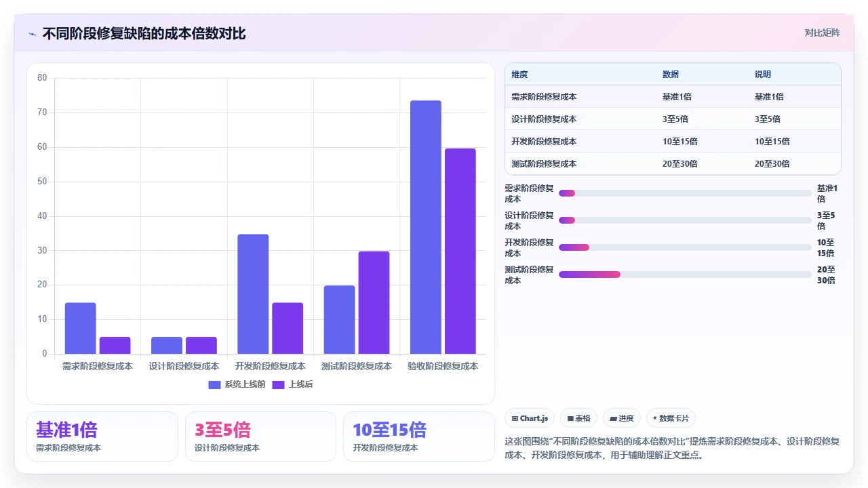Click 系统上线前 bar for 测试阶段修复成本
Image resolution: width=868 pixels, height=488 pixels.
pos(339,320)
